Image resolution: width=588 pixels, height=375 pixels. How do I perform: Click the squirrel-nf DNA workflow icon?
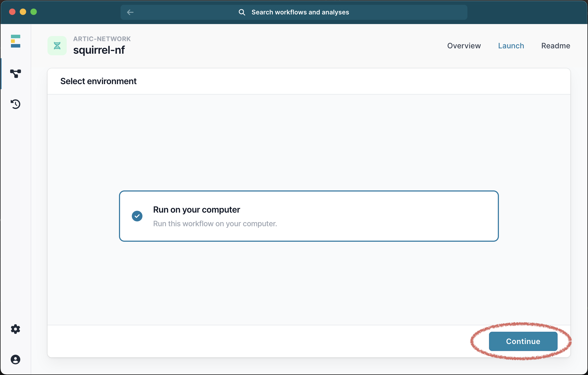tap(57, 46)
